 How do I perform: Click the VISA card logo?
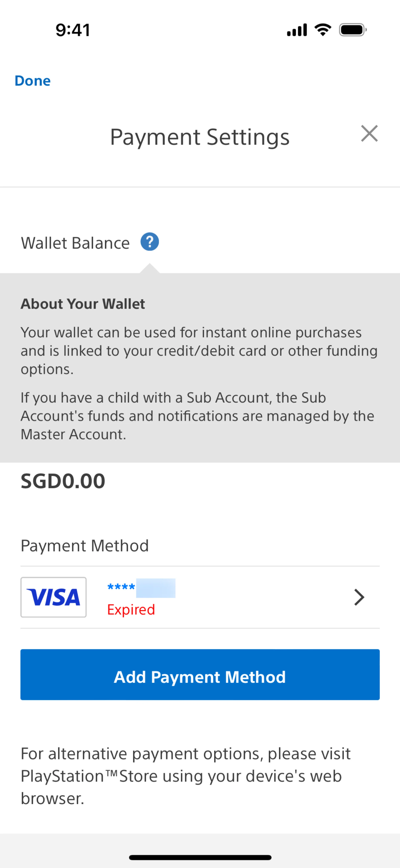point(54,597)
